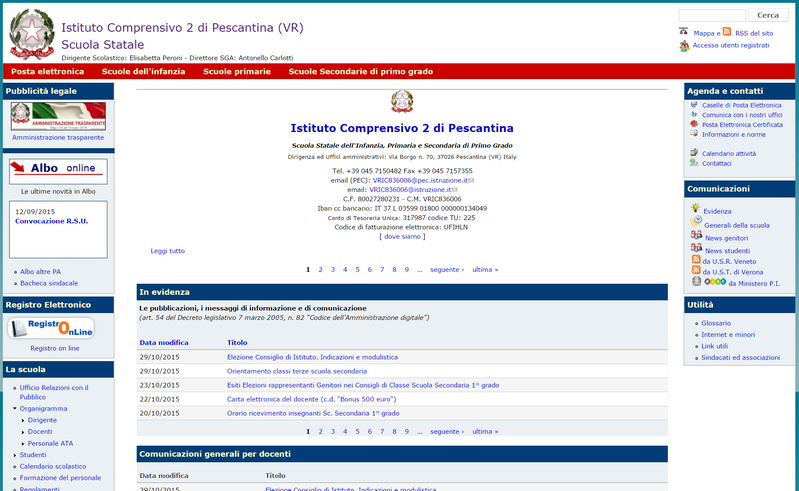Open Posta elettronica in the red menu bar
Image resolution: width=799 pixels, height=491 pixels.
tap(47, 72)
